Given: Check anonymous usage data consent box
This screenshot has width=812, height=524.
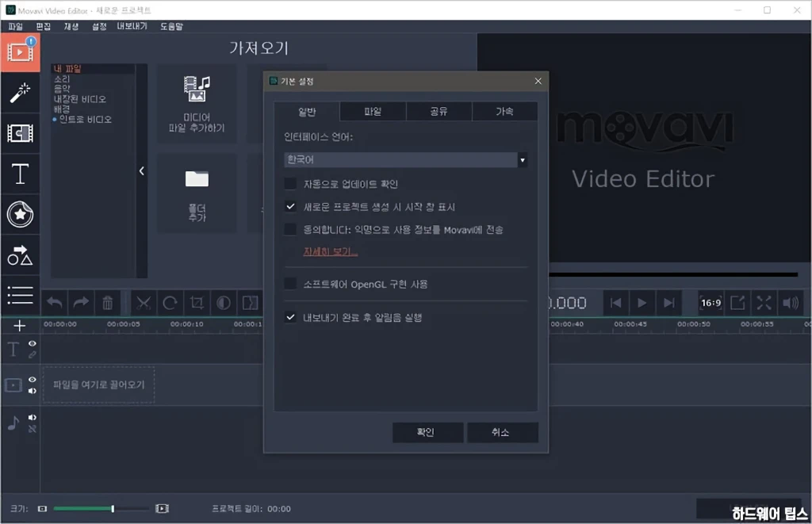Looking at the screenshot, I should [290, 229].
